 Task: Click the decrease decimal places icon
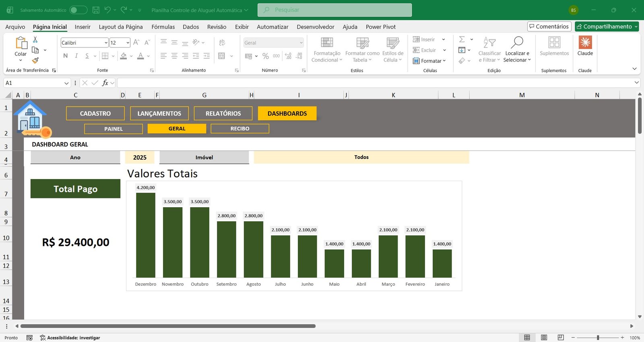[x=299, y=56]
